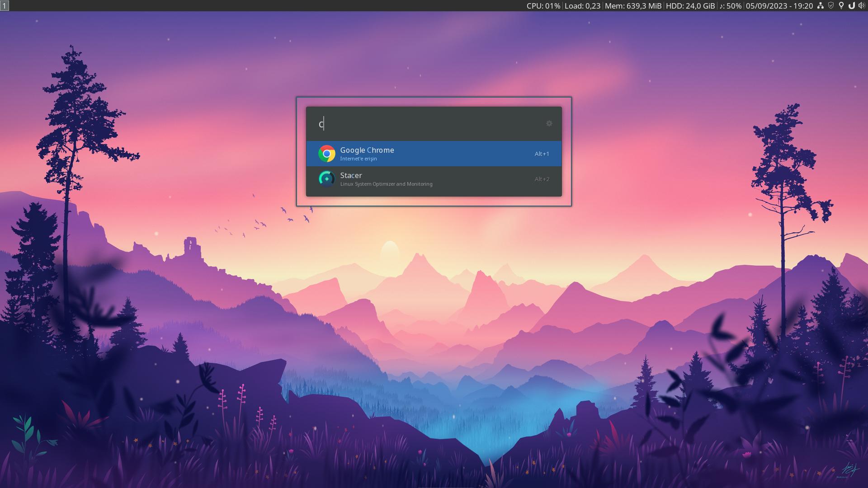Click the CPU usage indicator

pos(543,6)
